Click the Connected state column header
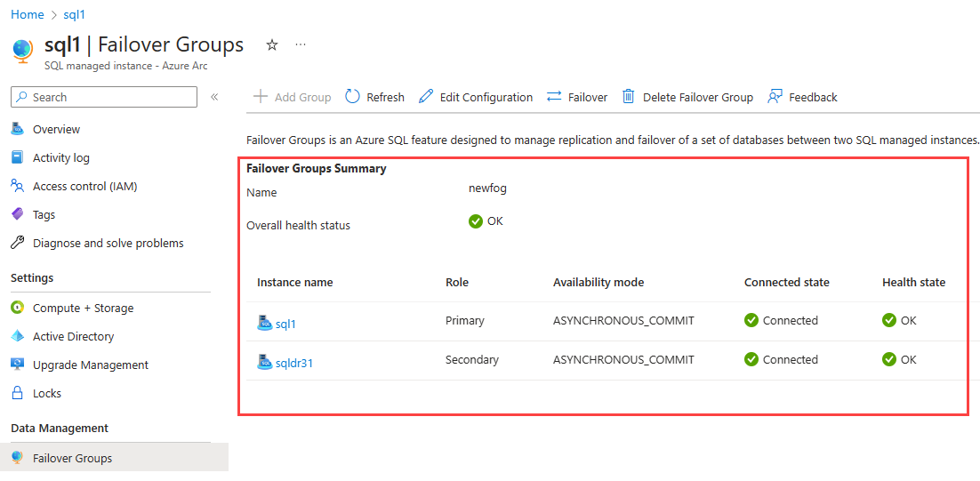The width and height of the screenshot is (980, 481). click(787, 283)
